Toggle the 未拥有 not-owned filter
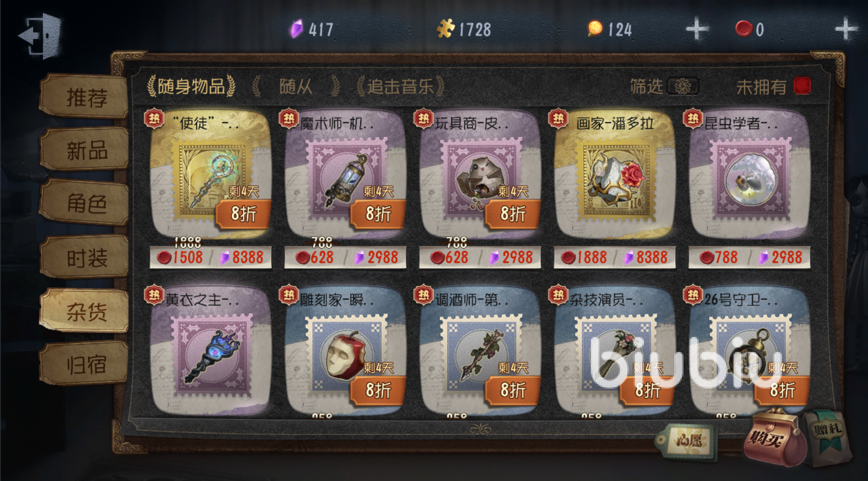The width and height of the screenshot is (868, 481). click(x=773, y=86)
